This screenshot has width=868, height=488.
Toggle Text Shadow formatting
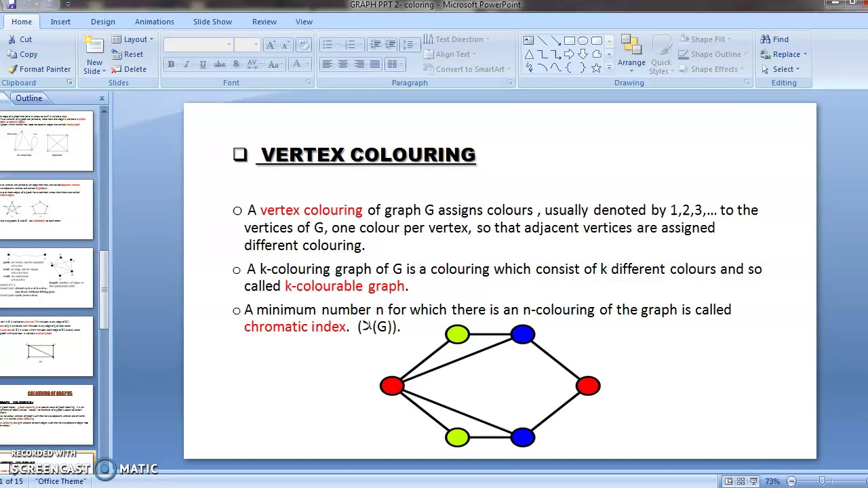tap(235, 64)
